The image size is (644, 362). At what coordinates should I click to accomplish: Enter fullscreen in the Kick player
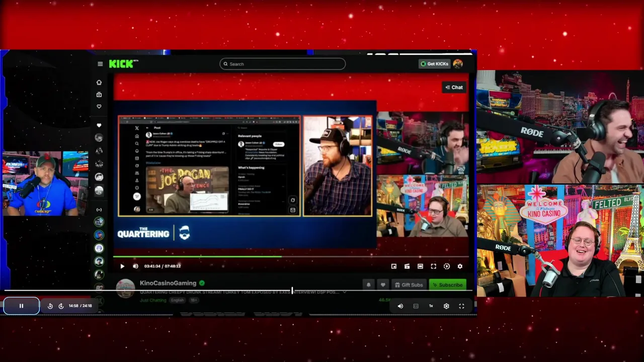point(433,266)
